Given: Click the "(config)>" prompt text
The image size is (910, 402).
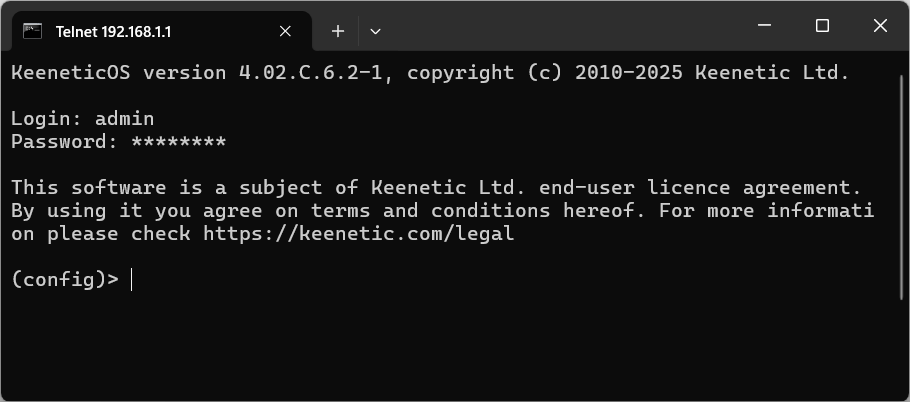Looking at the screenshot, I should (64, 280).
